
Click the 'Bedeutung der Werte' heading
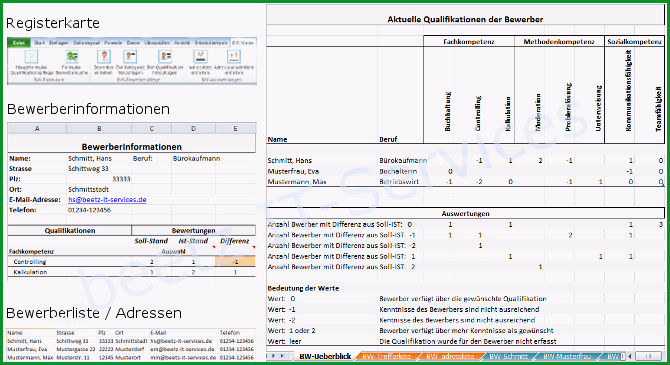coord(303,288)
